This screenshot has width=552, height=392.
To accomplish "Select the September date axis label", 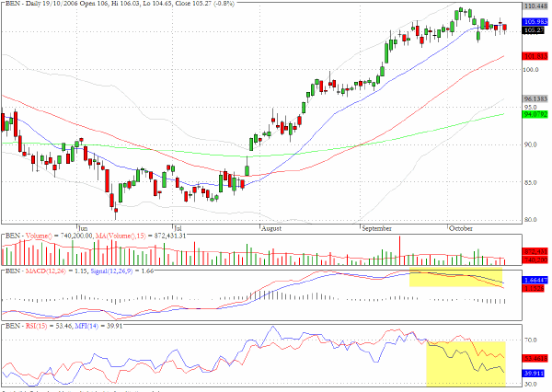I will pos(376,228).
